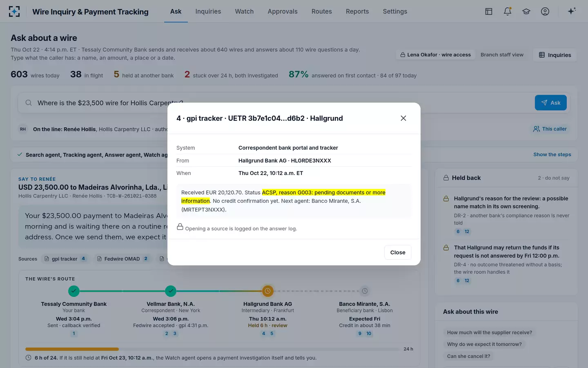Open user profile icon

(545, 11)
